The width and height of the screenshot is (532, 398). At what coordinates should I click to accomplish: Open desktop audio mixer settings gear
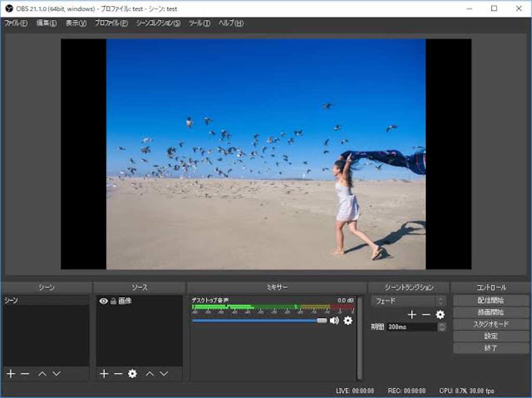coord(348,320)
